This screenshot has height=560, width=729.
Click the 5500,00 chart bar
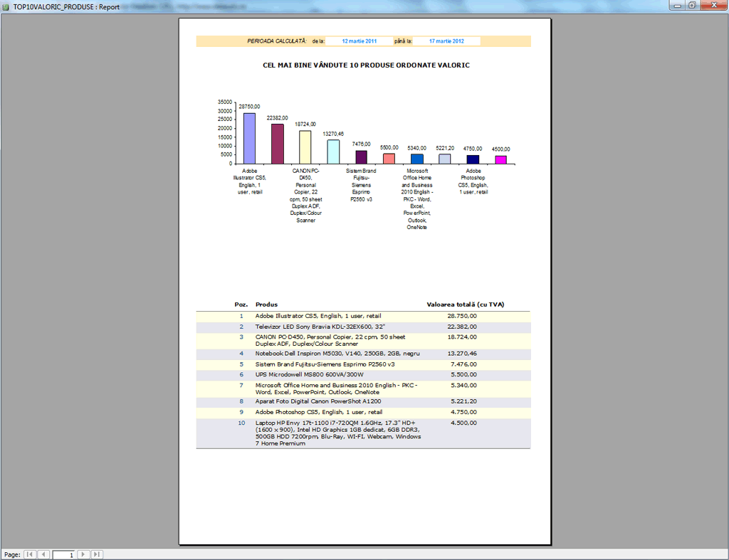[389, 159]
